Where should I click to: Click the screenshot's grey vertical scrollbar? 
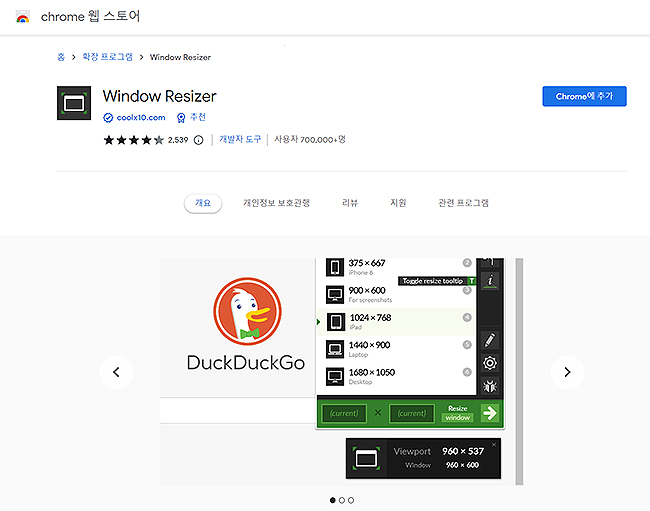[519, 371]
